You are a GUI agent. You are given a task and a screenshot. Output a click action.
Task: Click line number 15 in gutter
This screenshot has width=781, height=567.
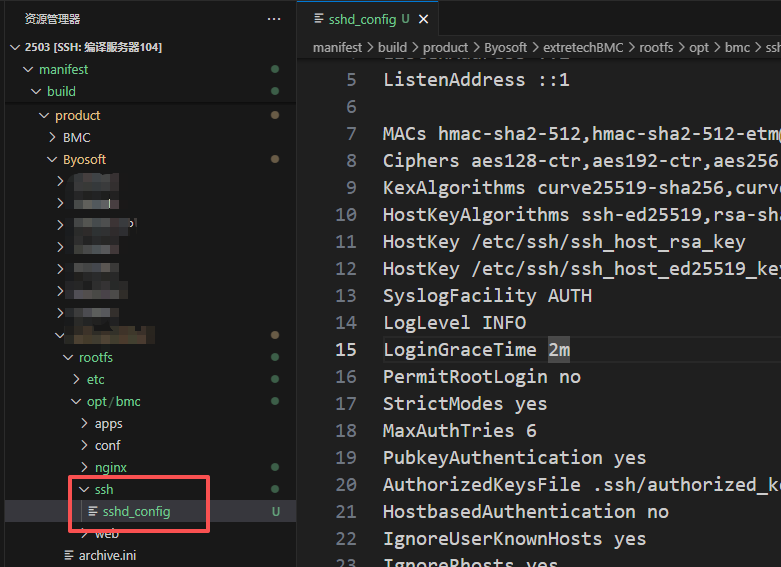coord(346,350)
